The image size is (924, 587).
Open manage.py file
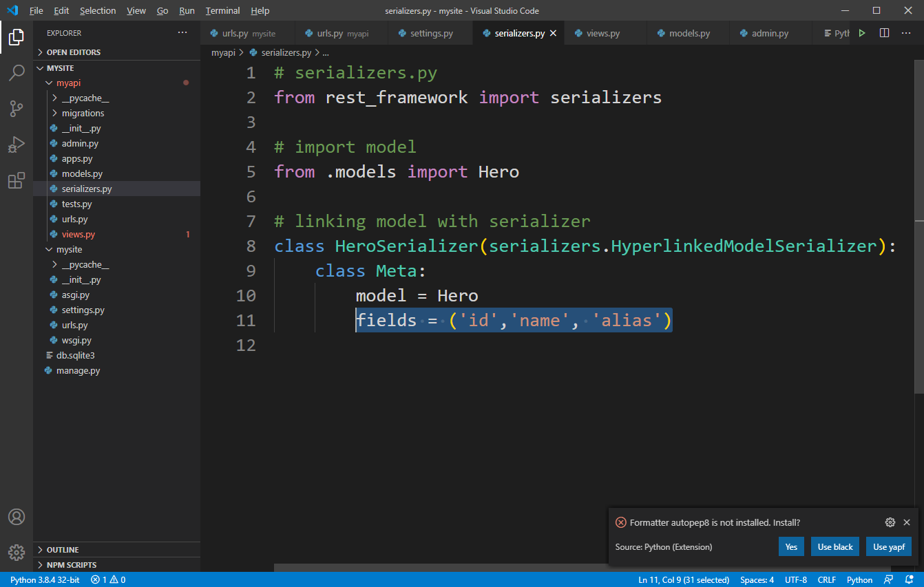point(117,370)
